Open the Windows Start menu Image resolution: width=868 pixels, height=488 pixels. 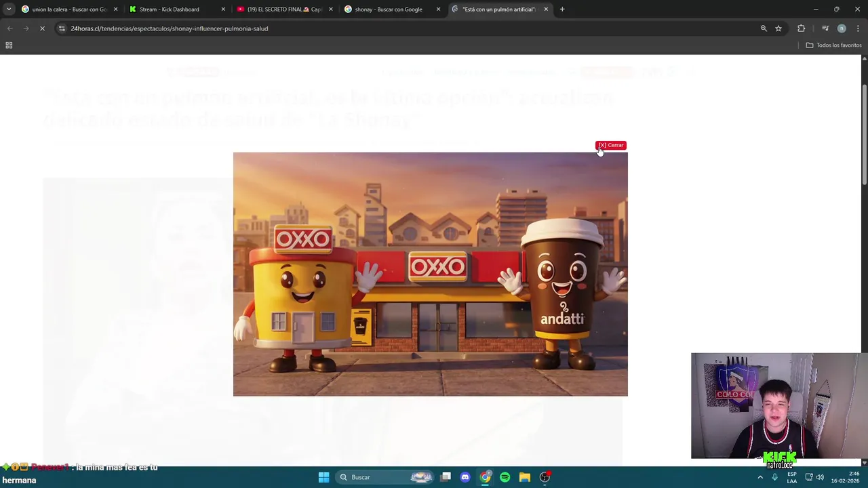pos(323,477)
